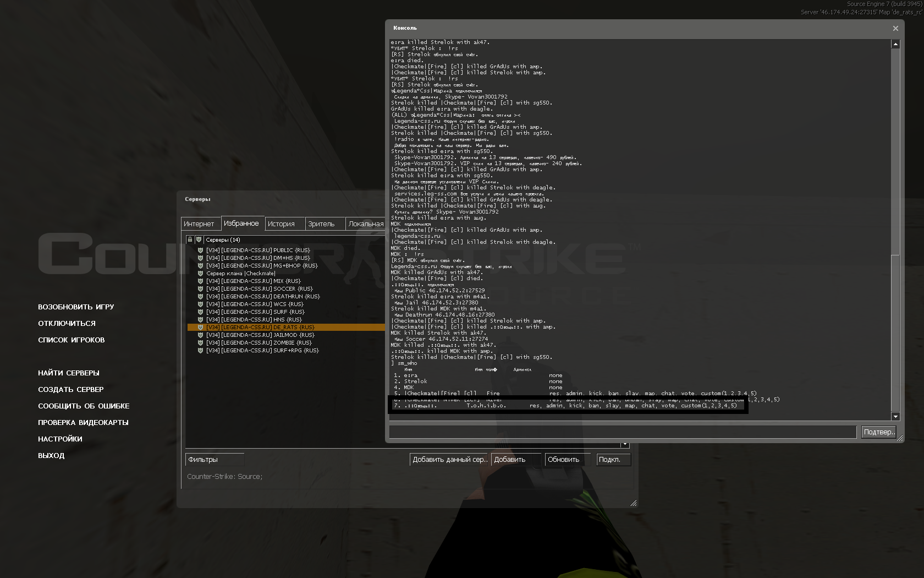The width and height of the screenshot is (924, 578).
Task: Switch to the История tab
Action: pyautogui.click(x=284, y=224)
